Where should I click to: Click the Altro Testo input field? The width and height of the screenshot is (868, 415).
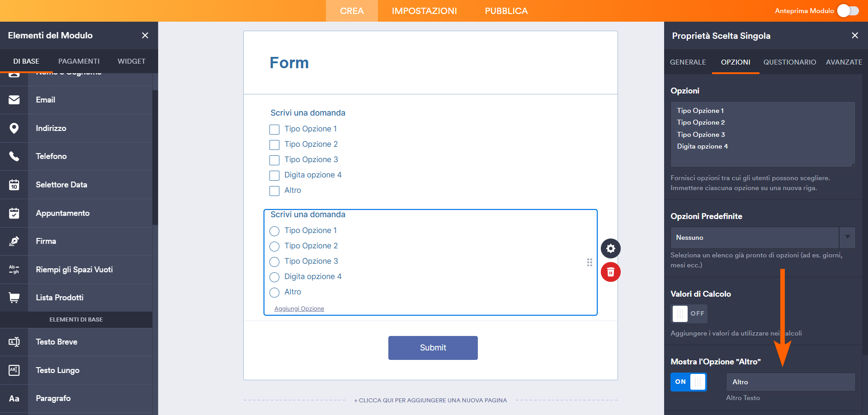790,382
